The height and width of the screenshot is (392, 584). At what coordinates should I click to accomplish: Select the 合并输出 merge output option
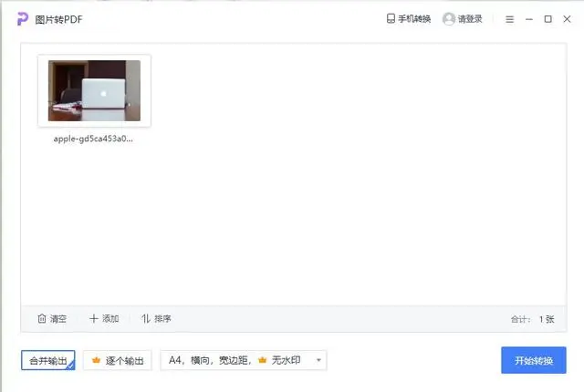click(x=48, y=360)
